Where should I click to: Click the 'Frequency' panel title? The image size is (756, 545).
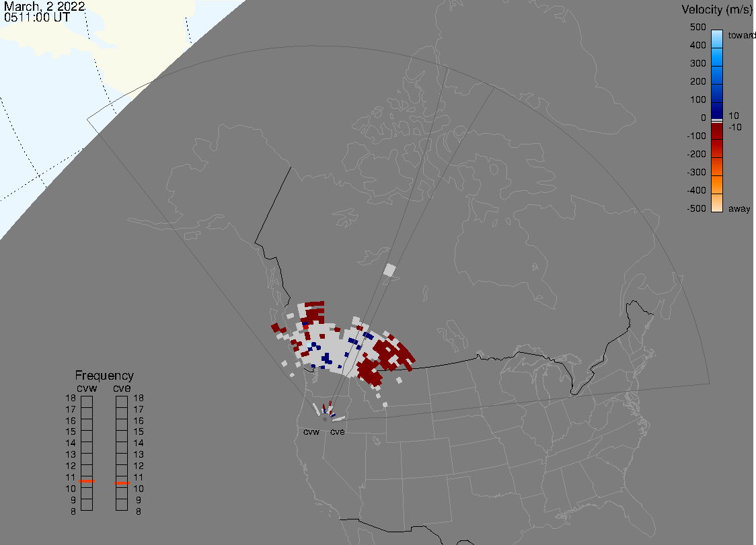tap(104, 376)
